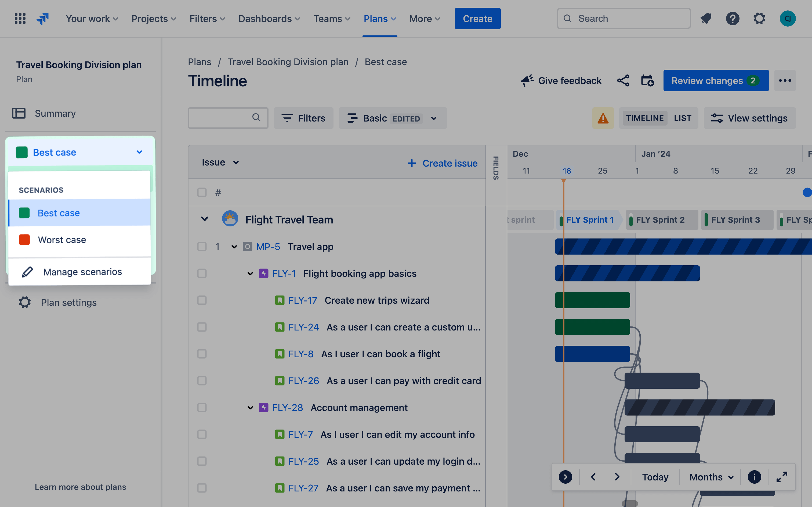The width and height of the screenshot is (812, 507).
Task: Toggle the top row number checkbox
Action: pyautogui.click(x=202, y=246)
